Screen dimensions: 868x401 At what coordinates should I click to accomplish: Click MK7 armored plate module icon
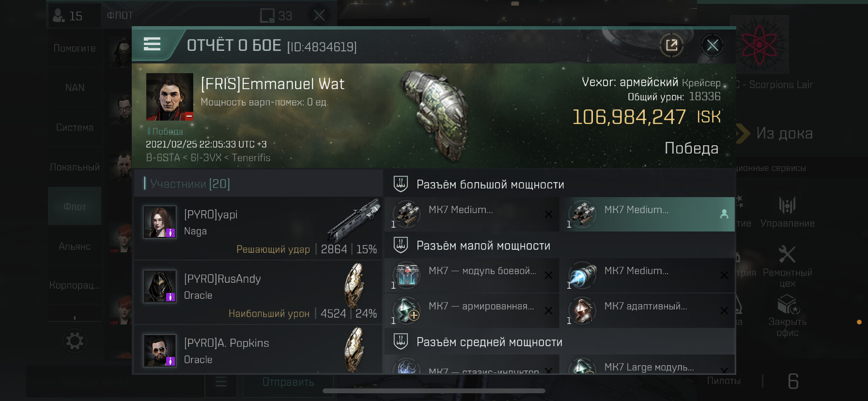tap(406, 310)
